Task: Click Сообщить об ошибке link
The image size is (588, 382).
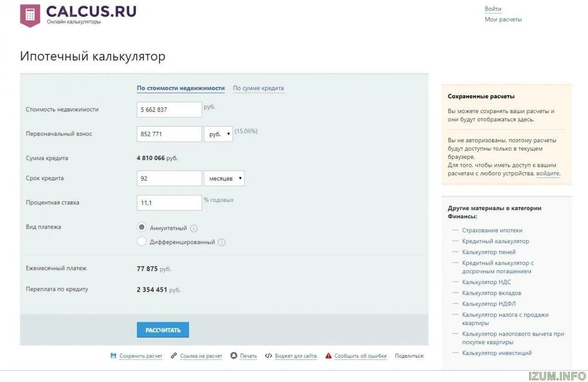Action: [361, 356]
